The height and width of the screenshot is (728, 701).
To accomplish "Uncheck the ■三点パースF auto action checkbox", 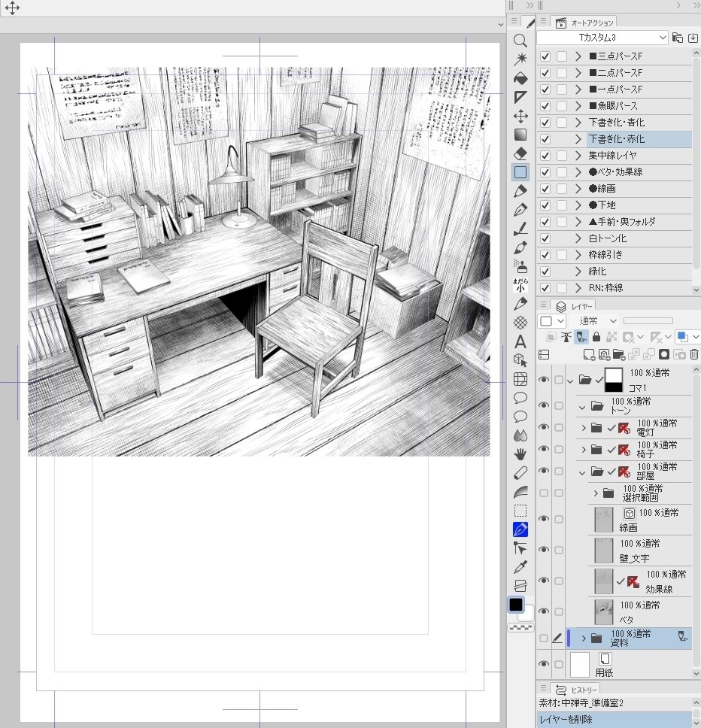I will pyautogui.click(x=545, y=56).
